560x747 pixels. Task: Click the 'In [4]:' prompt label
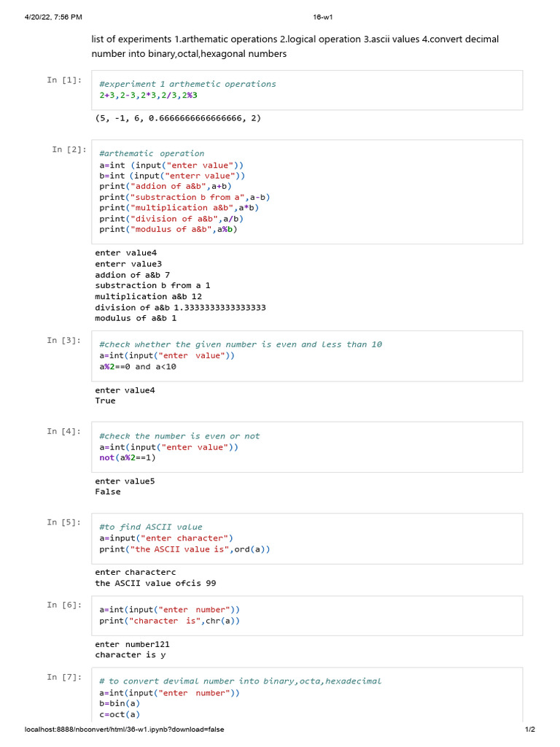pos(64,432)
